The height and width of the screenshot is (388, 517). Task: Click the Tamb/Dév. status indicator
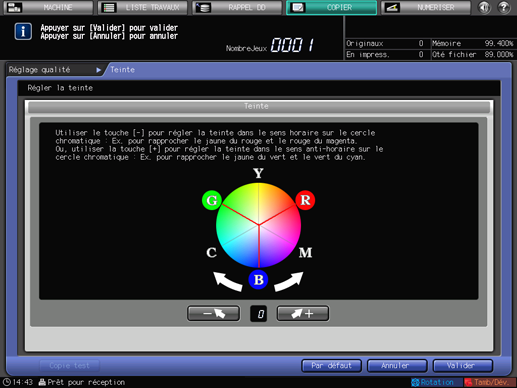point(490,382)
